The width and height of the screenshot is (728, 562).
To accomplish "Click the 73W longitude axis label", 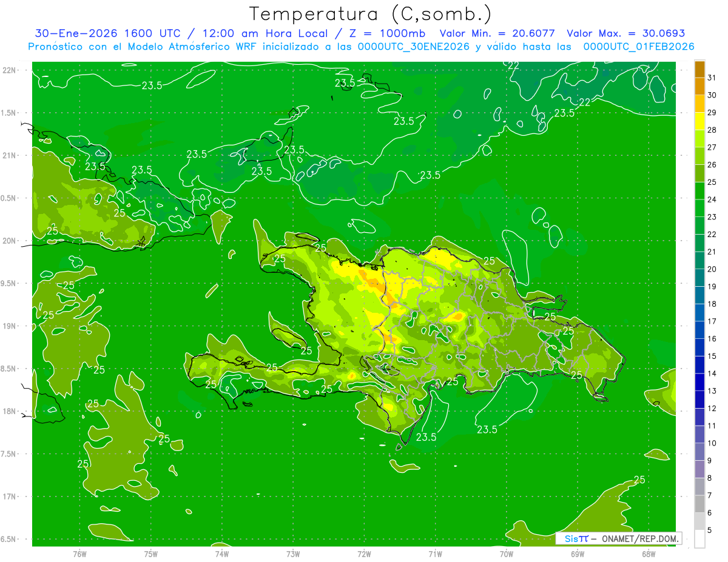I will coord(293,554).
